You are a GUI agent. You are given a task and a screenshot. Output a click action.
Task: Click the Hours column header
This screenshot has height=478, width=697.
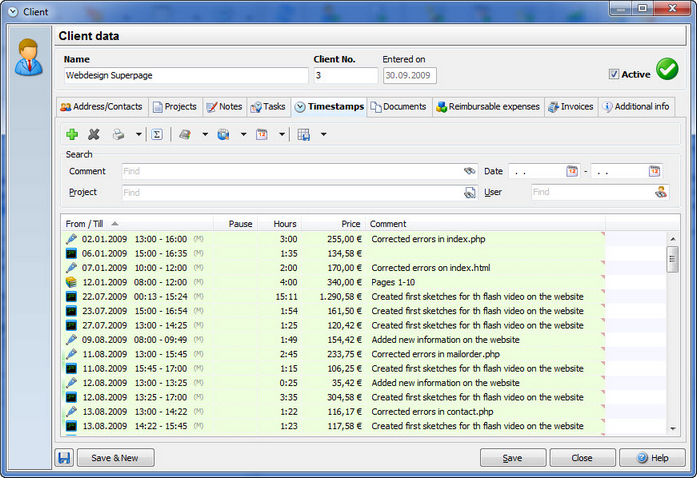(x=280, y=224)
